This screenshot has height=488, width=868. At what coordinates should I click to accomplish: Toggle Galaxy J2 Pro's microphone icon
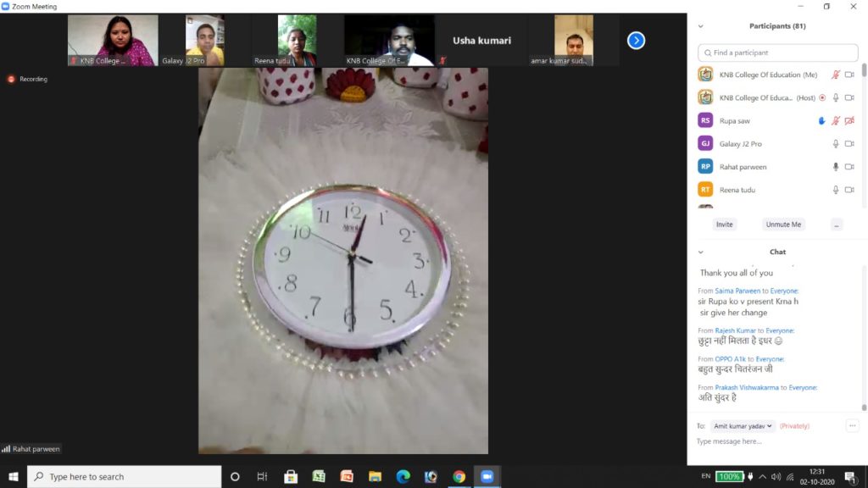pyautogui.click(x=836, y=144)
